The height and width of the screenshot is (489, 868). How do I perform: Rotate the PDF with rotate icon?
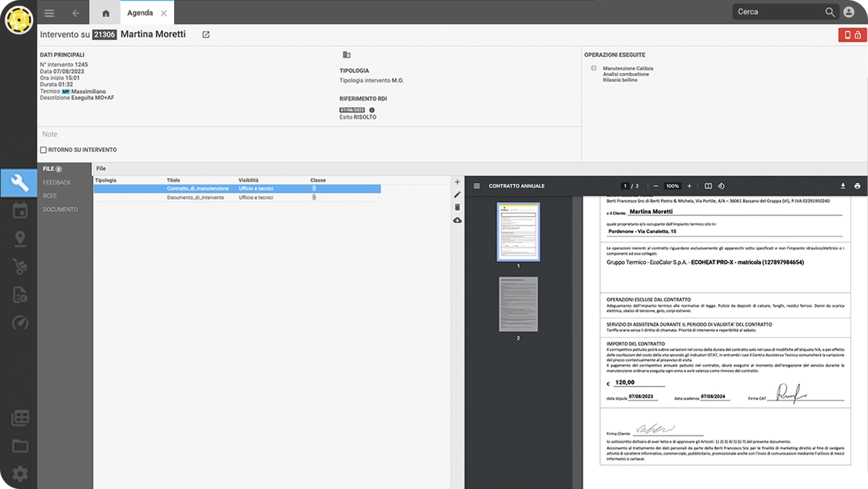click(x=721, y=186)
